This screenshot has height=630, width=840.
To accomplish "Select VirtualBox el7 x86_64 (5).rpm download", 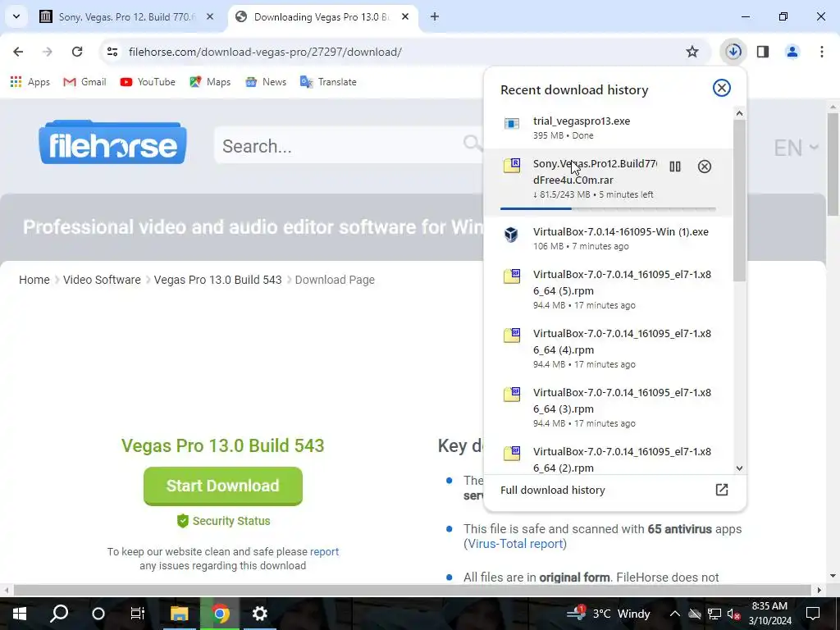I will pos(608,290).
